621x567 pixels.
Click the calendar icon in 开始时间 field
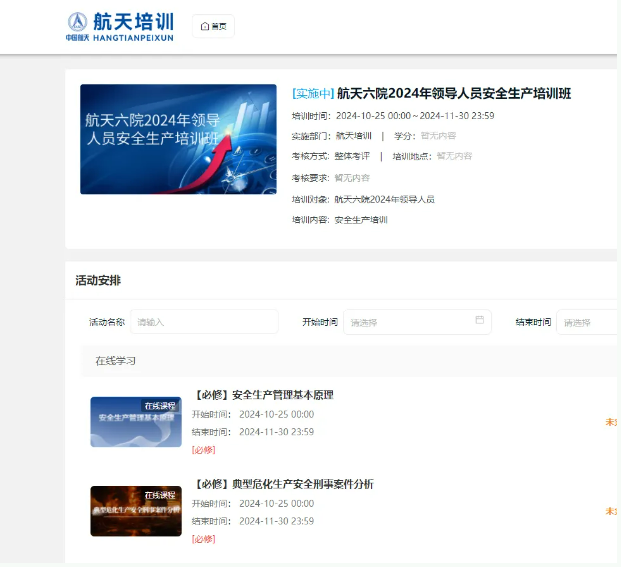point(480,320)
